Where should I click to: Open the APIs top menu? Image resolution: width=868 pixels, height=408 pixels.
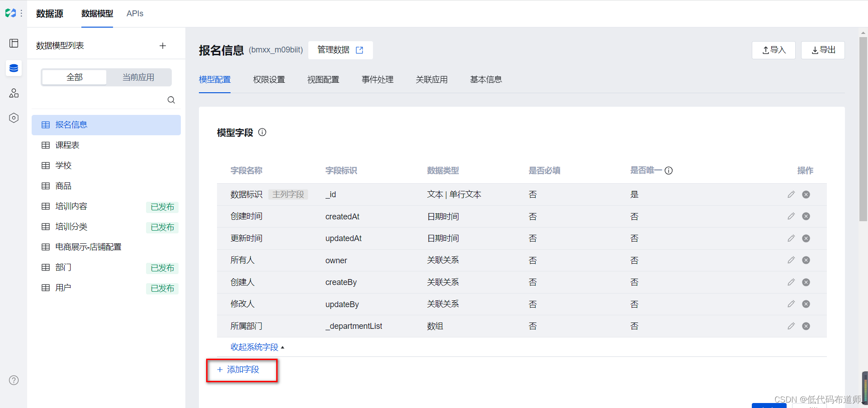[135, 14]
